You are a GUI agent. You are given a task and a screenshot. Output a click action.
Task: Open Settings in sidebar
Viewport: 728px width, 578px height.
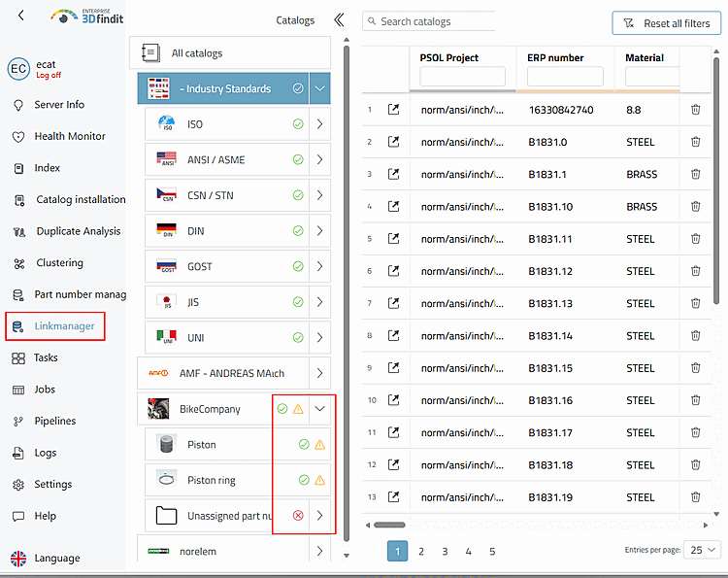pos(53,484)
